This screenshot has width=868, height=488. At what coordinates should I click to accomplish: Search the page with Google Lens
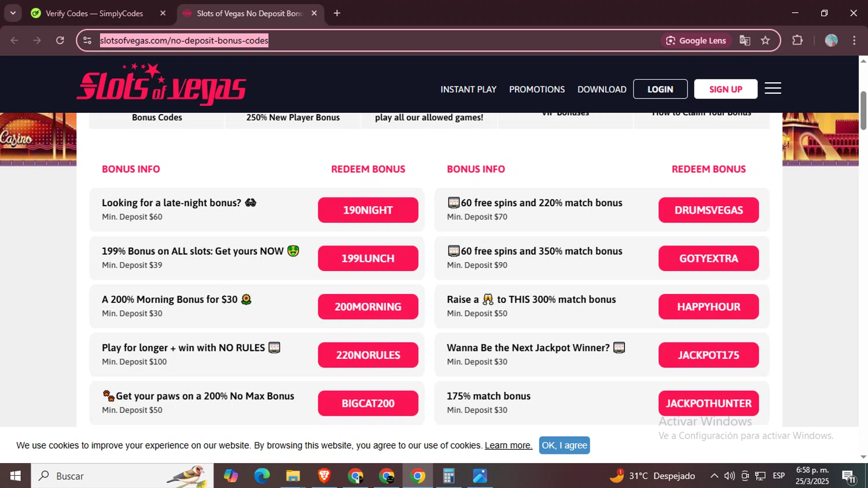click(696, 41)
